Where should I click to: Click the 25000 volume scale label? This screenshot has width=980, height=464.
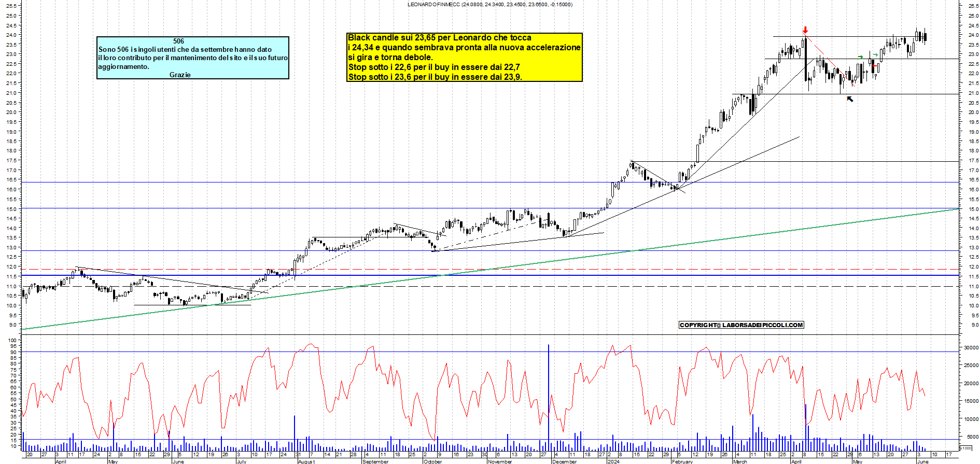[x=971, y=365]
